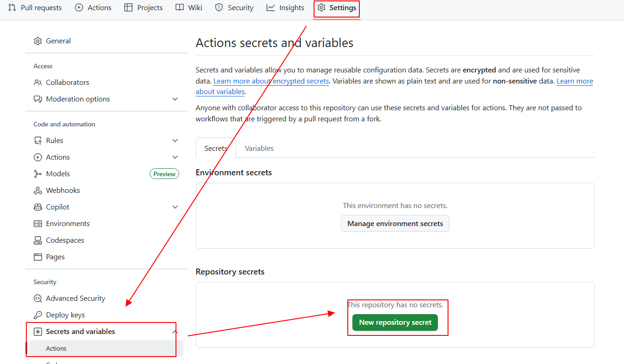This screenshot has width=624, height=364.
Task: Click the Models icon in sidebar
Action: tap(38, 174)
